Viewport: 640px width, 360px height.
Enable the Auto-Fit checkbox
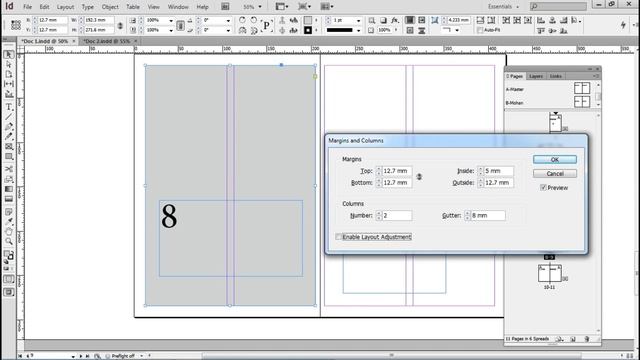click(480, 30)
